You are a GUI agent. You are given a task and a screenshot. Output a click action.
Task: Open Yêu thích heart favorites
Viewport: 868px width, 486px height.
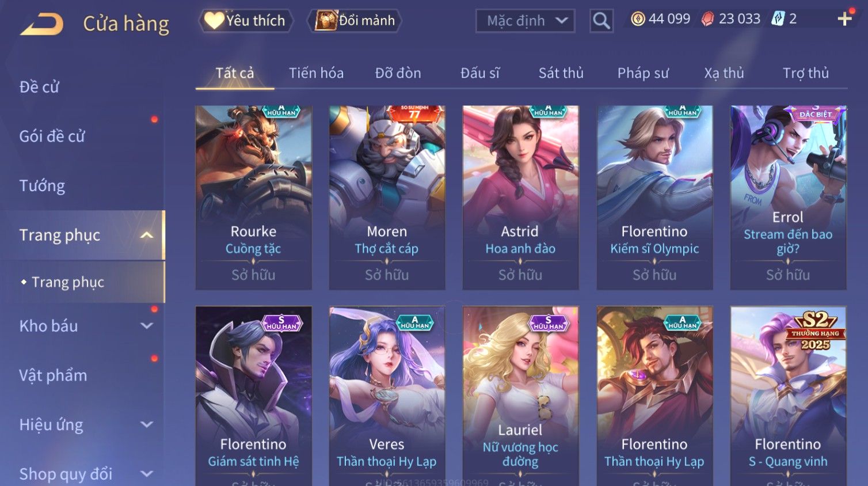pos(246,21)
